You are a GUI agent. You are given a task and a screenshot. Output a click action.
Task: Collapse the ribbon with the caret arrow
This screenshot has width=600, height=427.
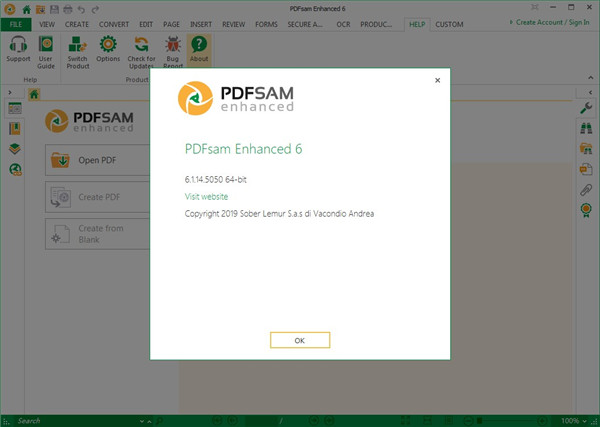click(x=590, y=78)
